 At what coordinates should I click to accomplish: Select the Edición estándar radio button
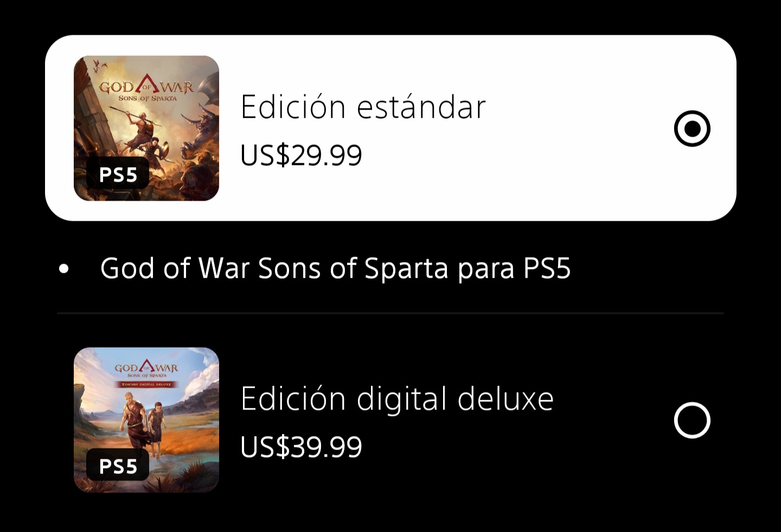pyautogui.click(x=692, y=129)
